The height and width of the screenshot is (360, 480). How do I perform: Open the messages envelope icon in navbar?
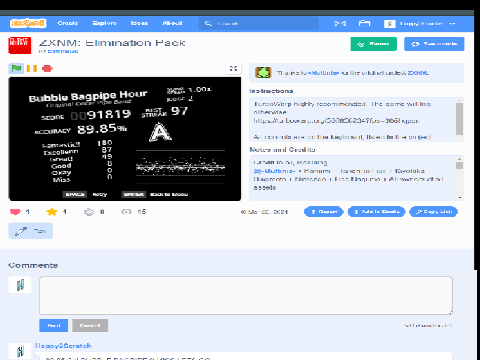[340, 23]
